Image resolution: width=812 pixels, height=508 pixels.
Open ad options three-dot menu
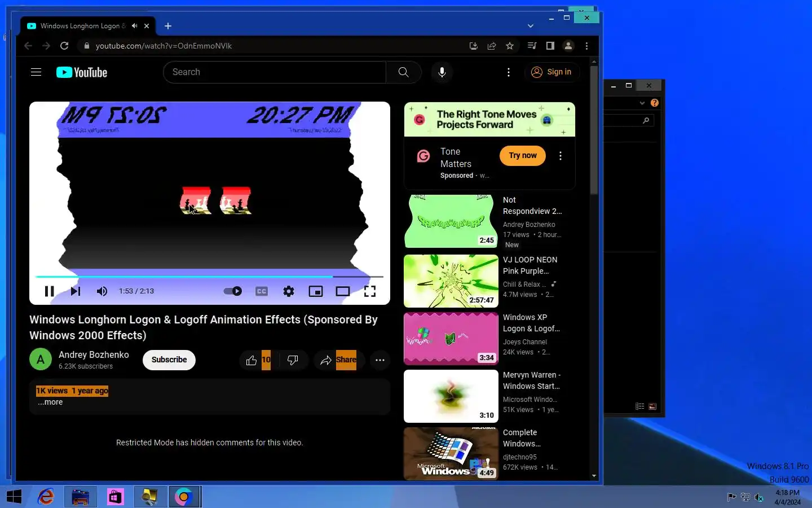(x=561, y=156)
